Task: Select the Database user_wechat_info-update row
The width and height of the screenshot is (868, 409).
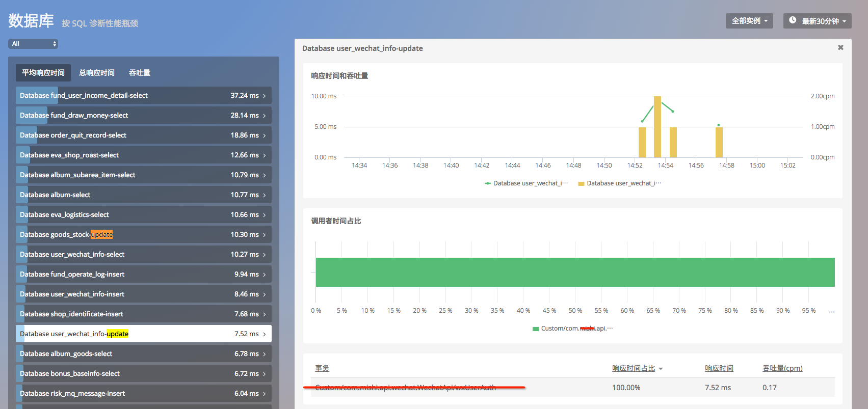Action: click(144, 334)
